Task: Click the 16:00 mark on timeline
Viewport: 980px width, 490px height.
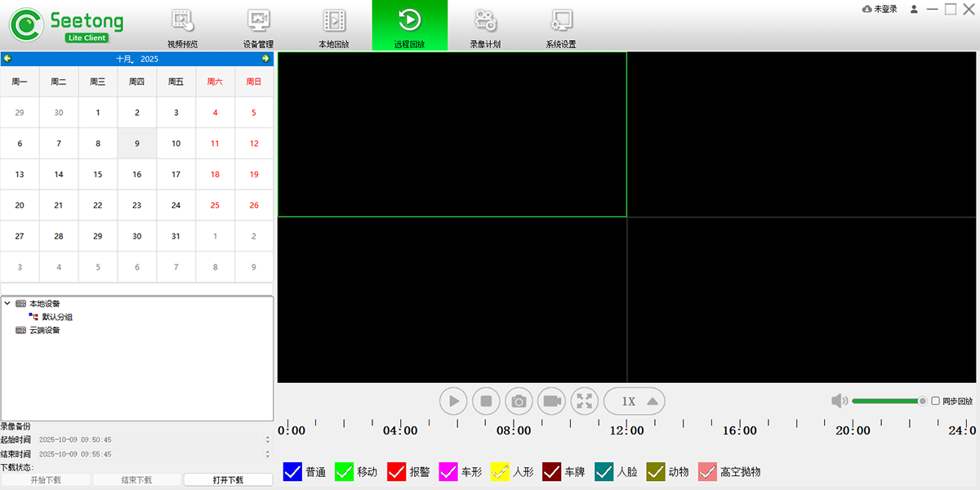Action: 740,430
